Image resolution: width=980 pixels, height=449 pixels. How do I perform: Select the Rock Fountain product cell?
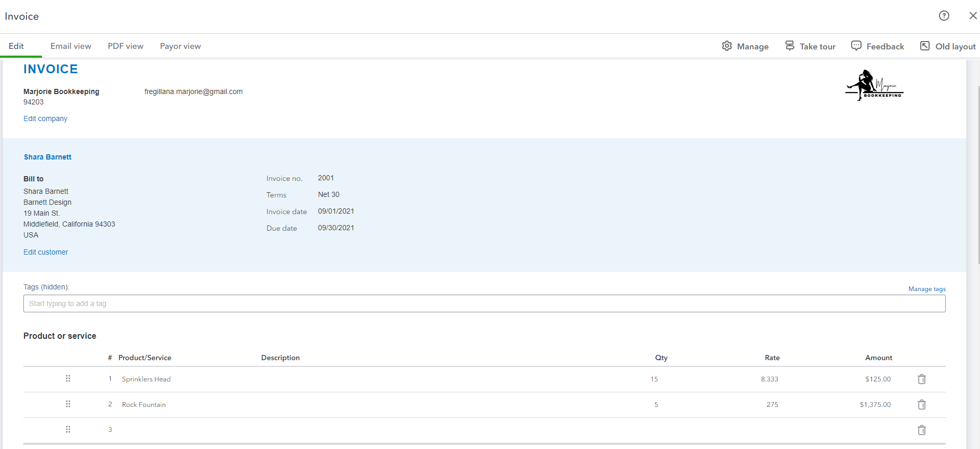tap(144, 404)
